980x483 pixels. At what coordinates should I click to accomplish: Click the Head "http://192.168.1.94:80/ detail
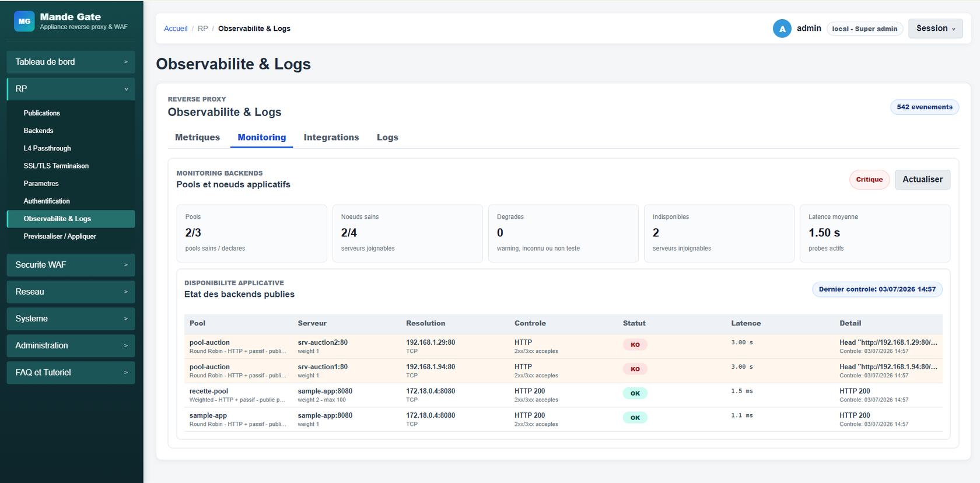pyautogui.click(x=888, y=367)
